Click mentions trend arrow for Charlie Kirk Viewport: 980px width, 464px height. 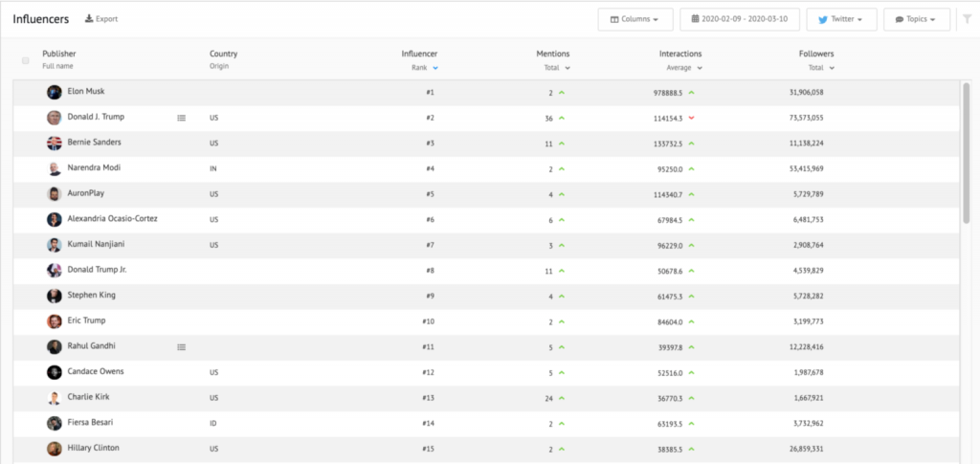pyautogui.click(x=562, y=398)
